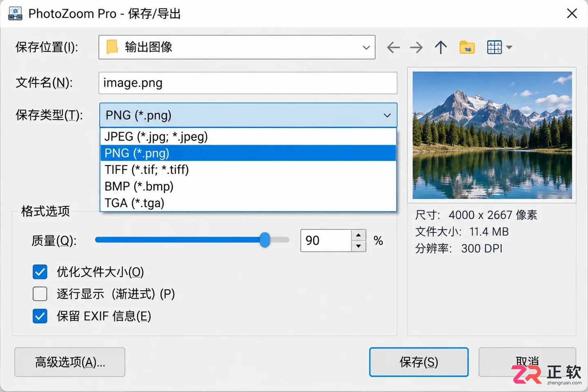The height and width of the screenshot is (392, 588).
Task: Choose TGA (*.tga) format
Action: pyautogui.click(x=248, y=203)
